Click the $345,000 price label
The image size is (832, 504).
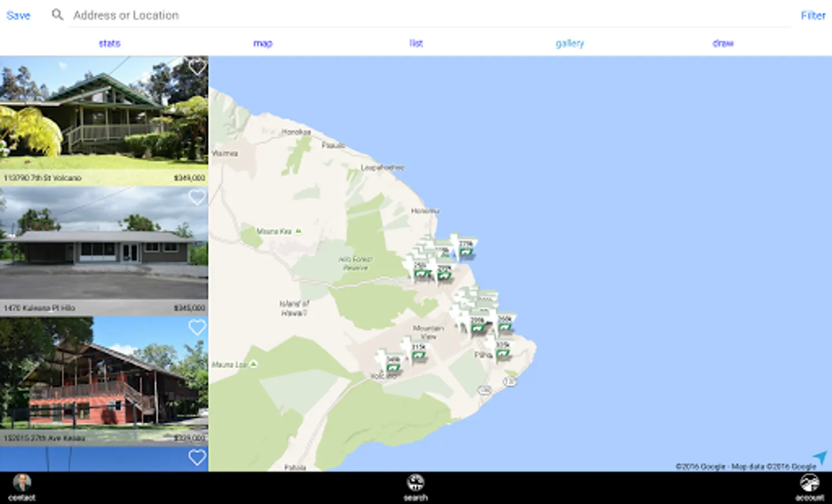pos(189,307)
